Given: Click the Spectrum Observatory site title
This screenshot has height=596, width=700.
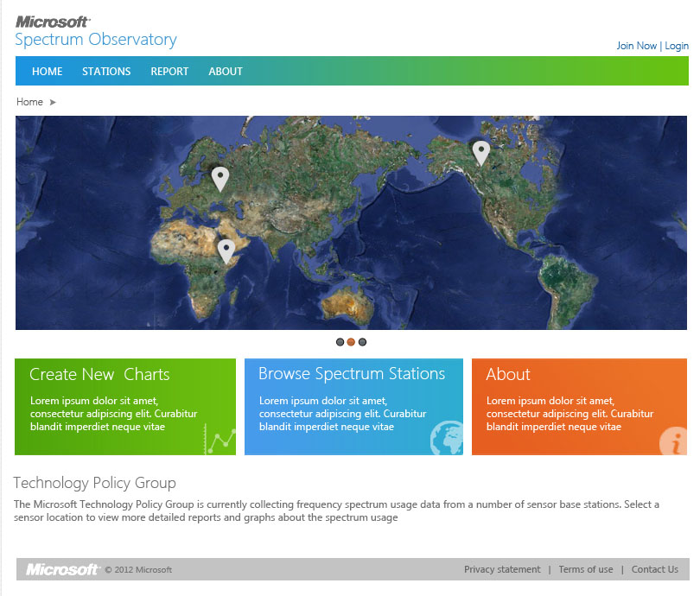Looking at the screenshot, I should tap(96, 40).
